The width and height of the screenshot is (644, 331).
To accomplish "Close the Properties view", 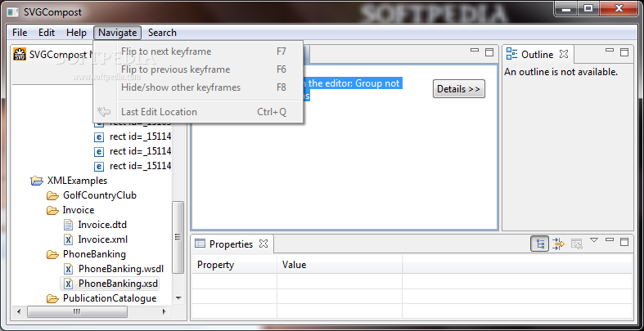I will (x=263, y=244).
